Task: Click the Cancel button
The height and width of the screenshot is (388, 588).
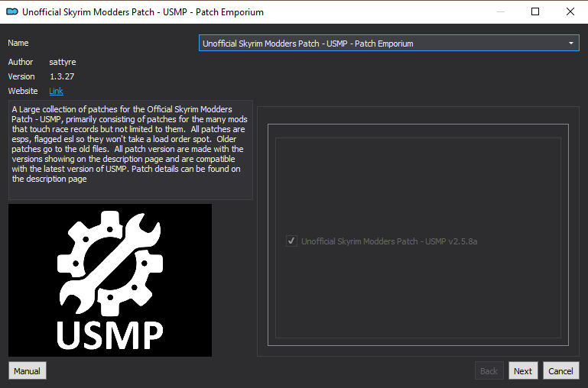Action: click(x=560, y=370)
